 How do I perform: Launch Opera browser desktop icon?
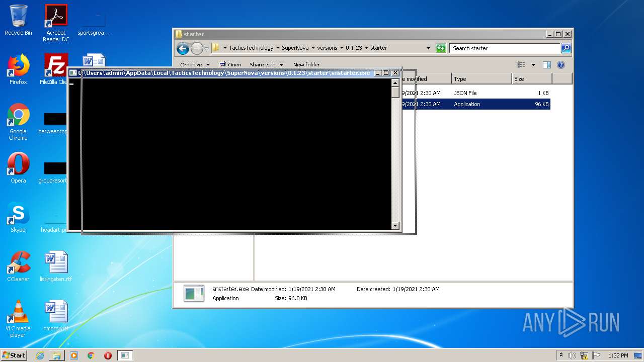18,168
